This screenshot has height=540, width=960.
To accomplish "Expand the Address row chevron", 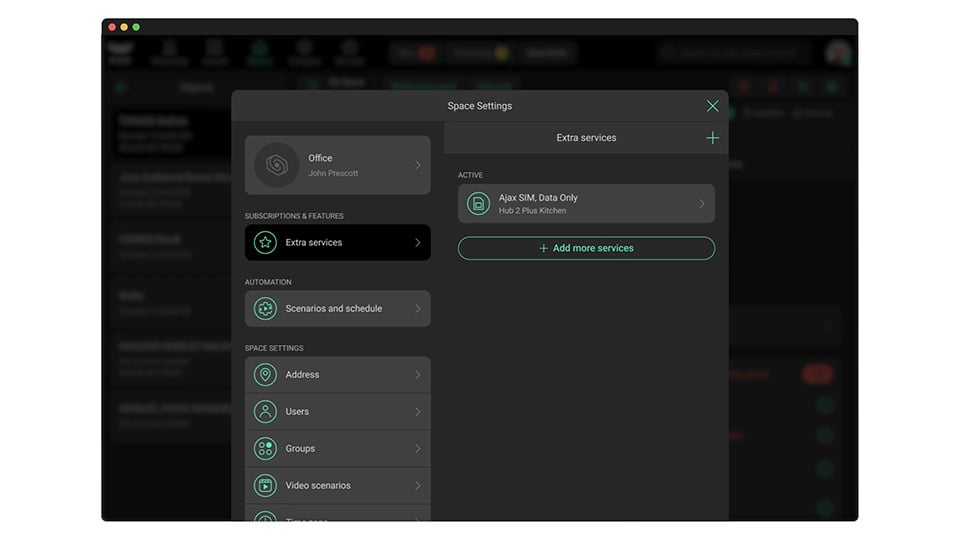I will pyautogui.click(x=417, y=375).
